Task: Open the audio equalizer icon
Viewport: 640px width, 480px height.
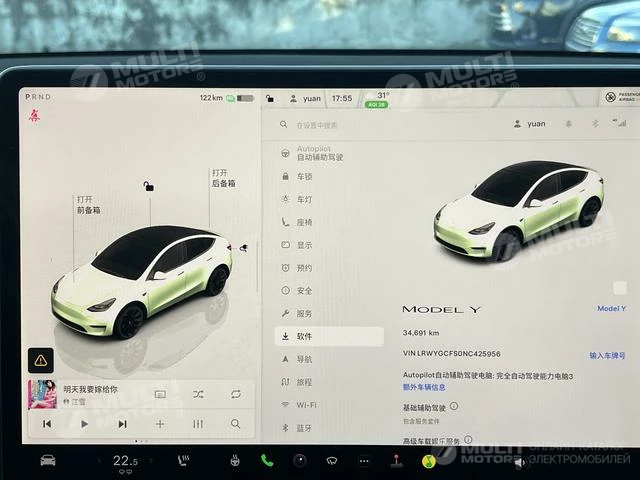Action: click(198, 424)
